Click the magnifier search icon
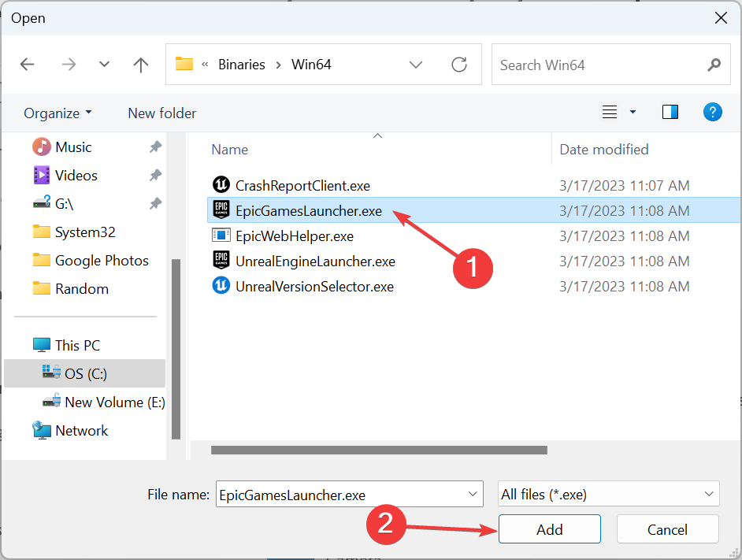Image resolution: width=742 pixels, height=560 pixels. point(714,65)
